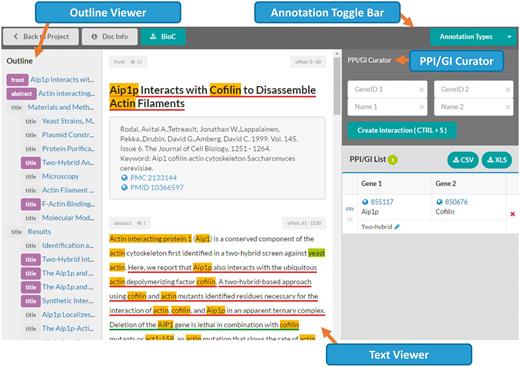Export PPI/GI list as XLS
The image size is (520, 367).
497,160
